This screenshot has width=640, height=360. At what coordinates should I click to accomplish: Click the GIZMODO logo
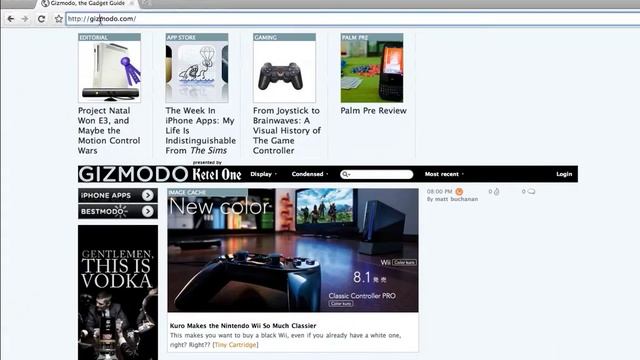point(133,174)
